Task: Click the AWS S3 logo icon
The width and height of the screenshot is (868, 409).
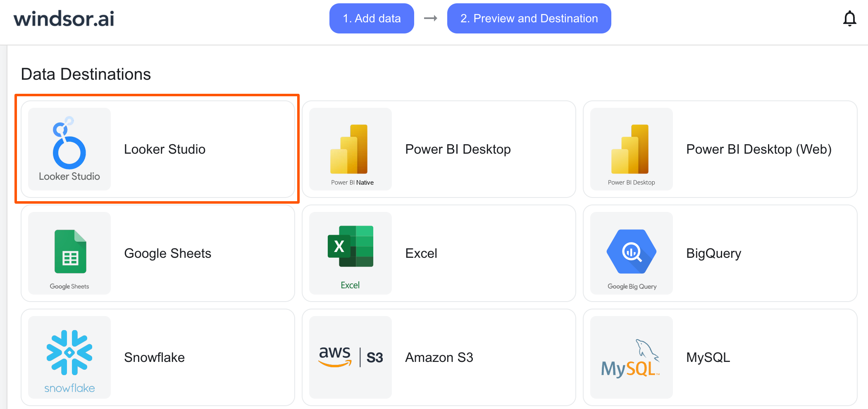Action: coord(351,357)
